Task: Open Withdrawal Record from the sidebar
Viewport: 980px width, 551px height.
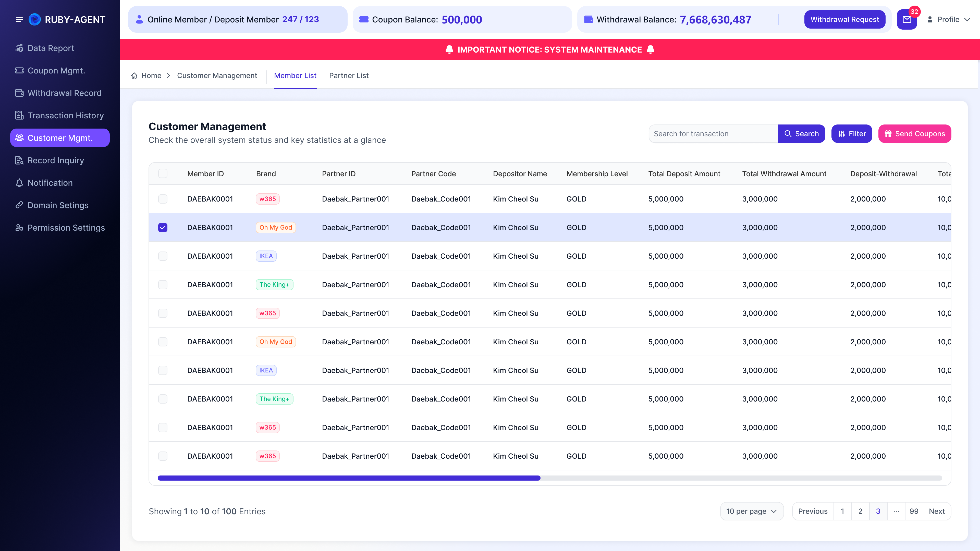Action: 60,93
